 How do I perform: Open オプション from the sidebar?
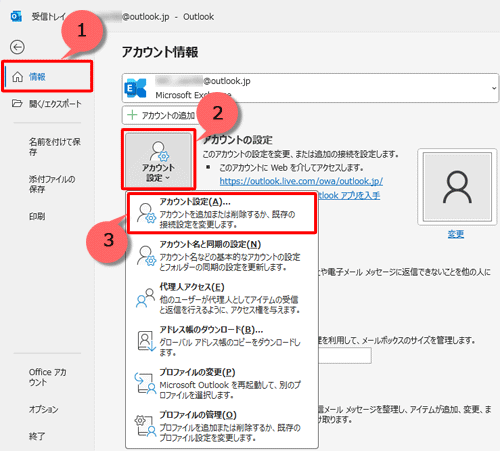pyautogui.click(x=43, y=409)
